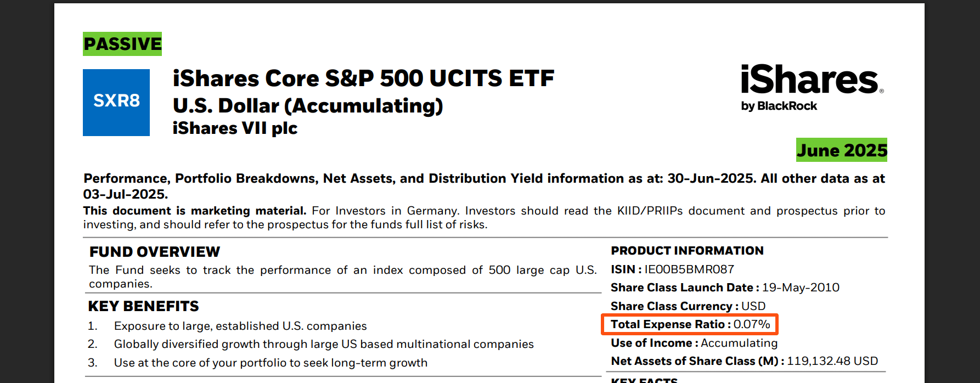Click the U.S. Dollar (Accumulating) subtitle
Image resolution: width=980 pixels, height=383 pixels.
click(x=308, y=106)
